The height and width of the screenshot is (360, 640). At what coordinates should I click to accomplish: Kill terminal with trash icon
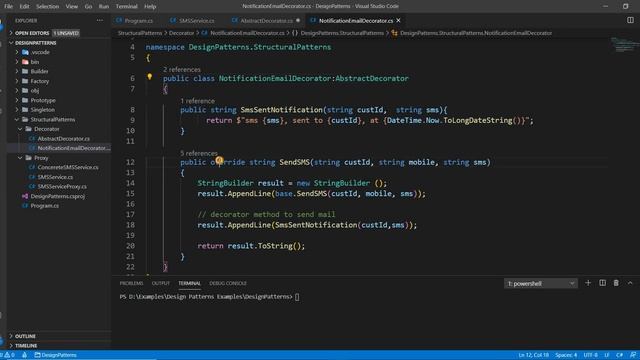616,283
